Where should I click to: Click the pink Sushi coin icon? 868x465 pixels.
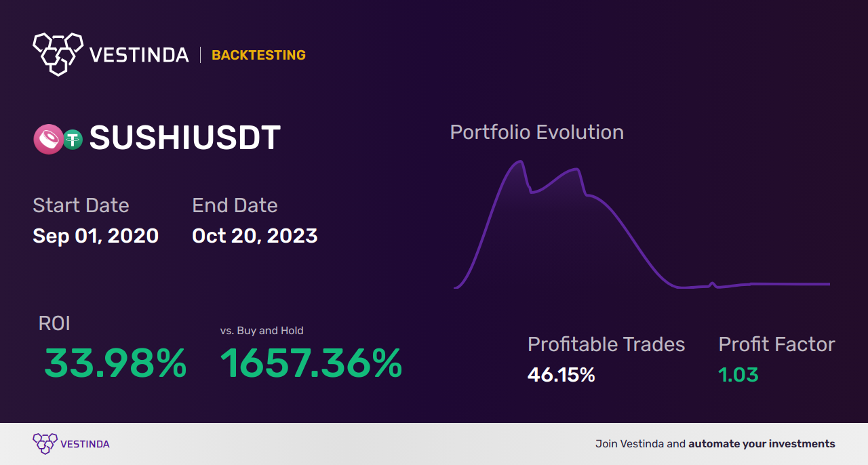pyautogui.click(x=48, y=140)
